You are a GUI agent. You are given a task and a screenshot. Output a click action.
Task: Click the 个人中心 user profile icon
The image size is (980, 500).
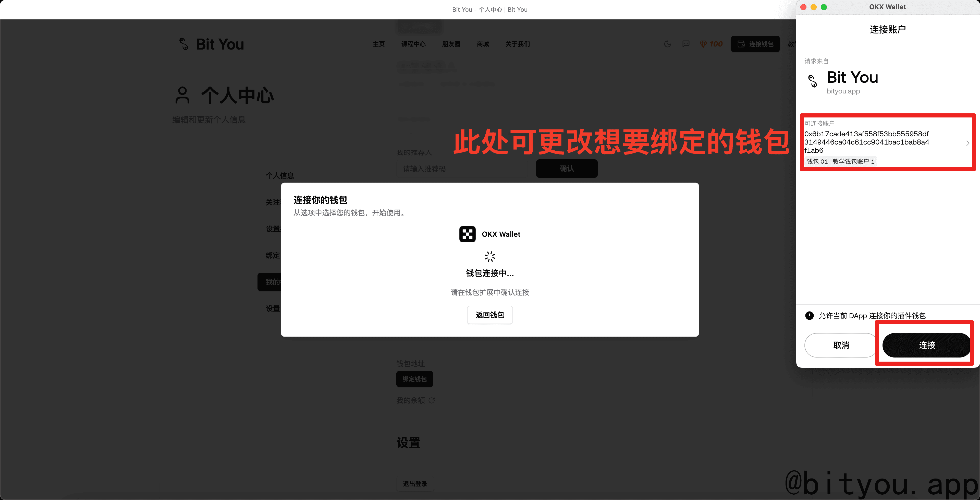coord(182,95)
